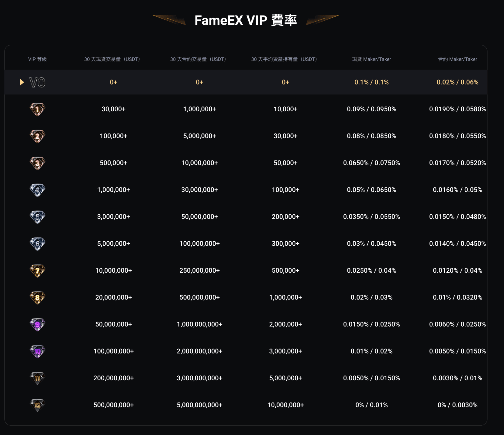The height and width of the screenshot is (435, 504).
Task: Click the 0.02% / 0.06% futures fee
Action: click(457, 82)
